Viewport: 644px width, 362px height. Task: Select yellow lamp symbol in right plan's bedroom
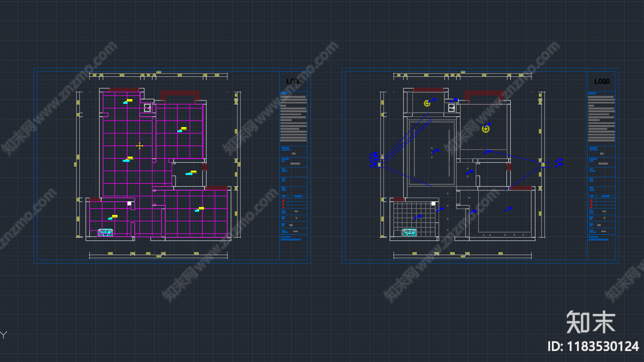point(486,129)
